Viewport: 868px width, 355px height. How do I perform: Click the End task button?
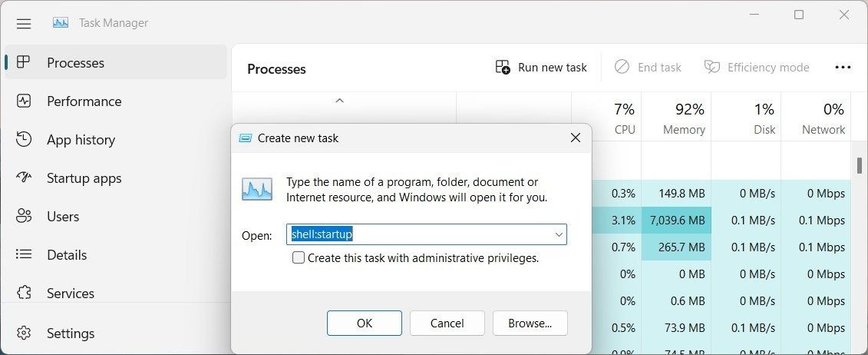(648, 68)
